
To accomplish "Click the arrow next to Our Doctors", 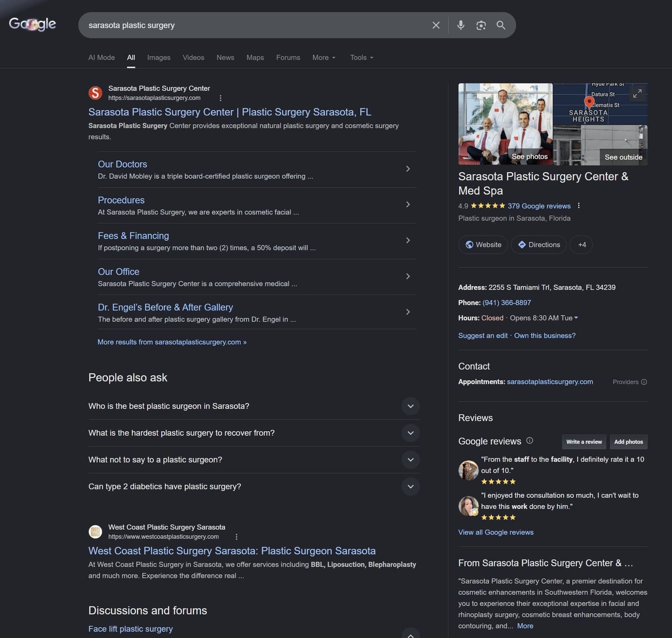I will [x=408, y=169].
